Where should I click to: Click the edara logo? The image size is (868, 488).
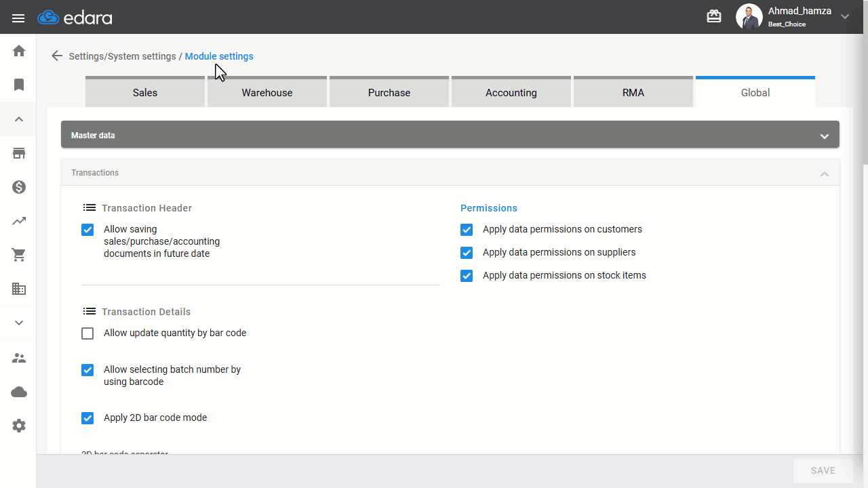[x=75, y=18]
